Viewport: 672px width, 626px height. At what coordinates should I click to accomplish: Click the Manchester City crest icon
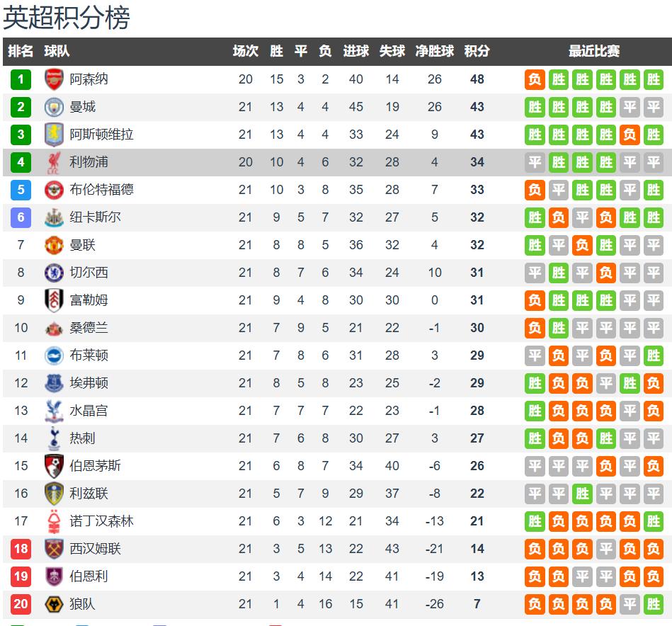click(x=54, y=107)
